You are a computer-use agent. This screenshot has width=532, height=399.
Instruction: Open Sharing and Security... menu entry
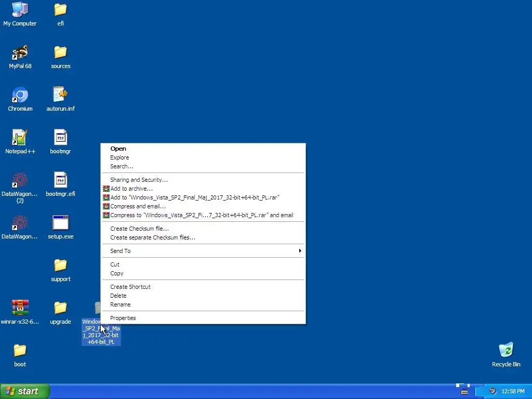tap(203, 180)
